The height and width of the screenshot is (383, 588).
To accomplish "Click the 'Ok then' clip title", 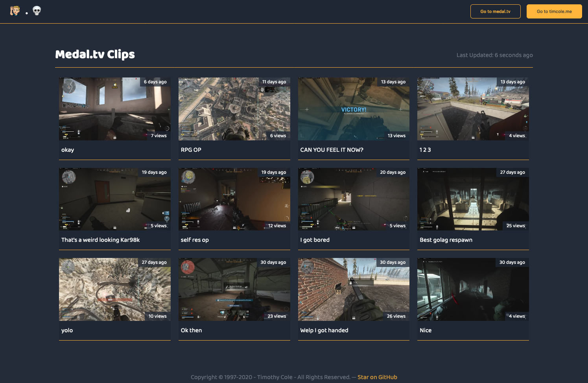I will 192,330.
